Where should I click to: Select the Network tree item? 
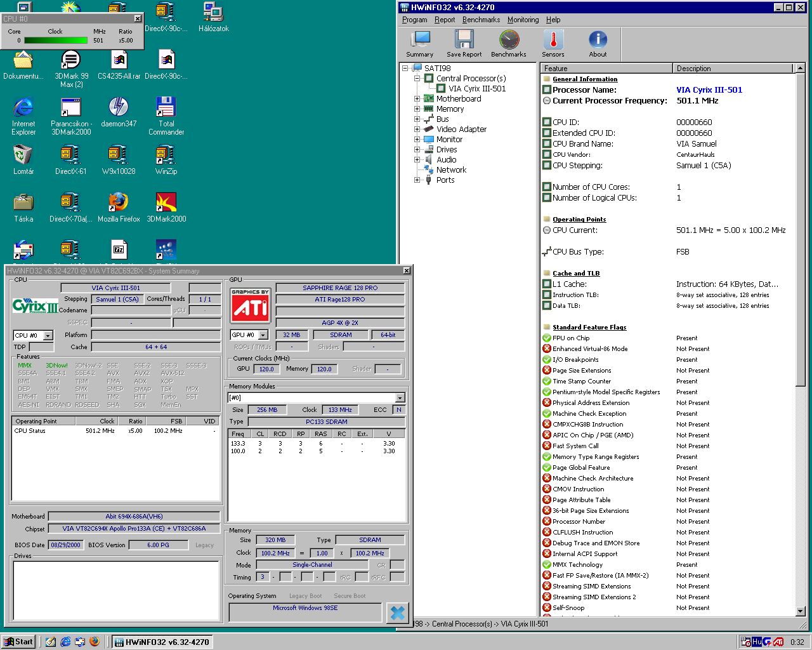click(x=451, y=170)
